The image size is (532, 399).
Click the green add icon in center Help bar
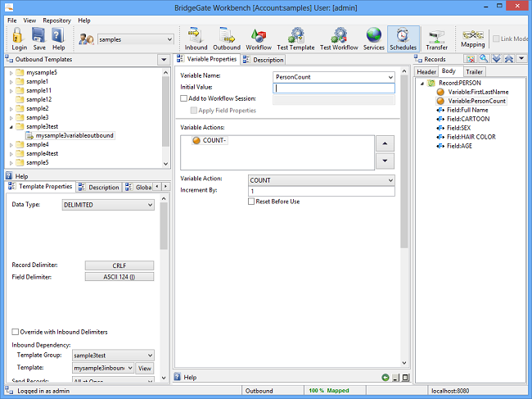(385, 377)
